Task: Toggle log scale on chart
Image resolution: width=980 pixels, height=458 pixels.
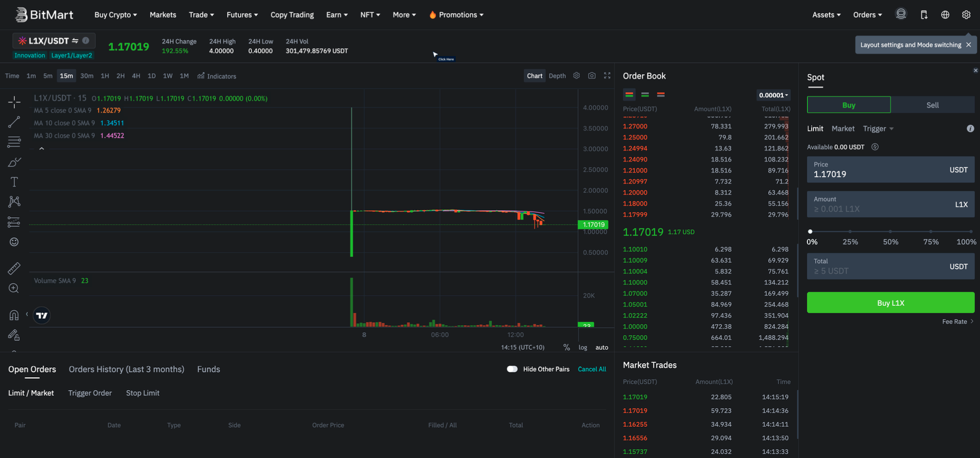Action: pyautogui.click(x=583, y=347)
